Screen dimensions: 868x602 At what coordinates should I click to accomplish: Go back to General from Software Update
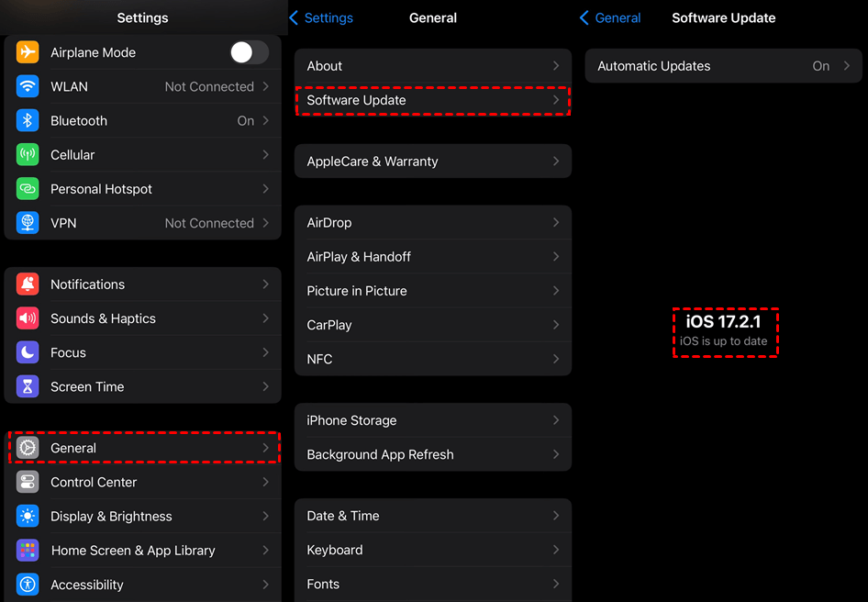pyautogui.click(x=610, y=17)
